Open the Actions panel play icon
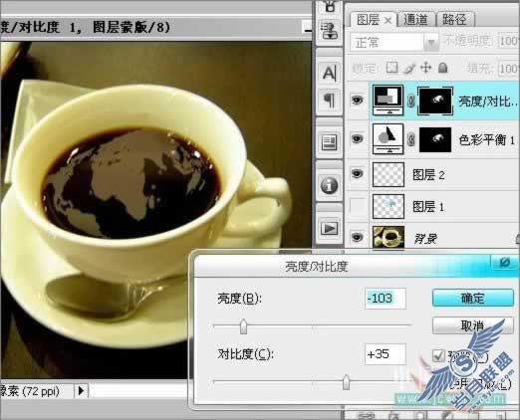The image size is (520, 420). pyautogui.click(x=329, y=228)
